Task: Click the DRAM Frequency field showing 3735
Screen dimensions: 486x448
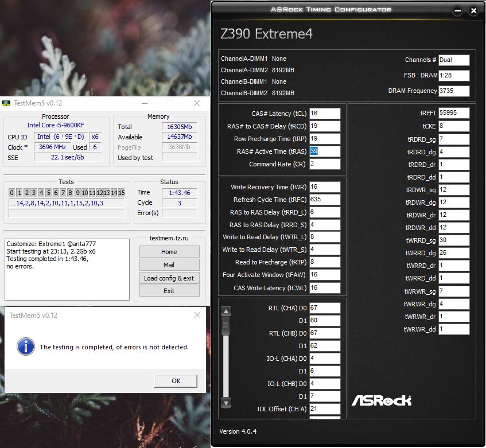Action: (x=454, y=91)
